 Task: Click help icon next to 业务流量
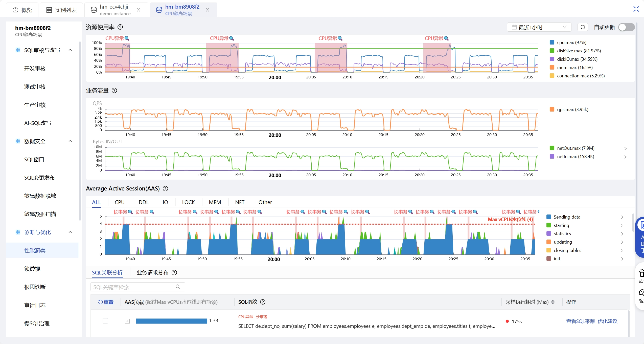[x=114, y=91]
